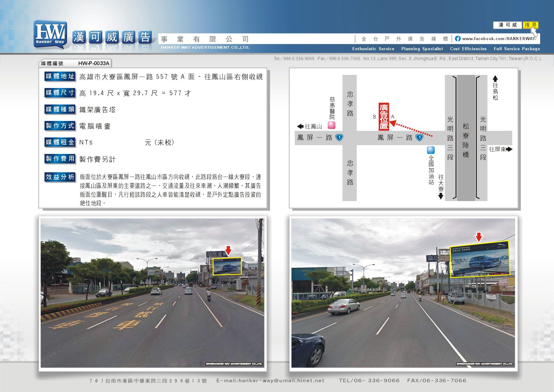
Task: Click the left highway 1 shield on 鳳屏一路
Action: point(339,138)
